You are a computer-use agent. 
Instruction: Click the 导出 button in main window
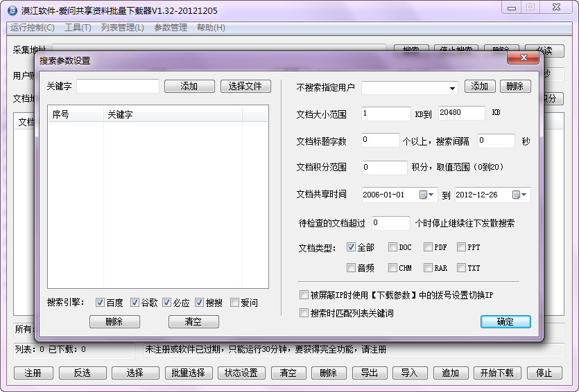coord(370,373)
